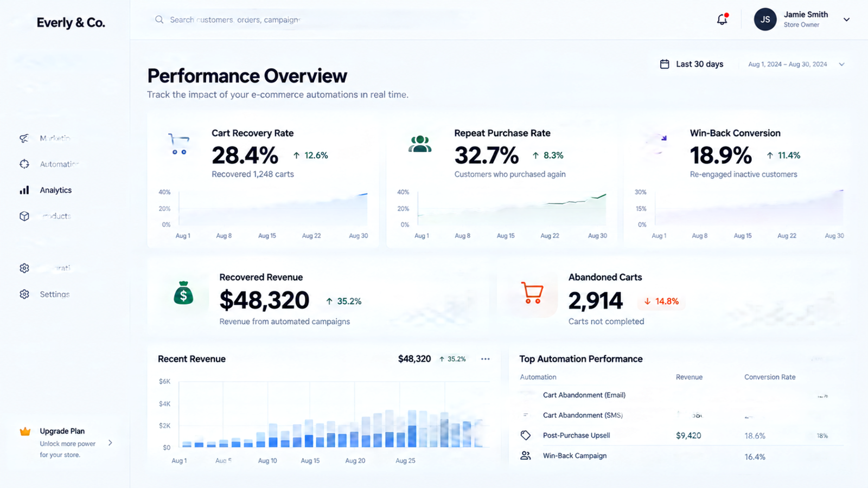Click the Conversion Rate column header

tap(770, 377)
